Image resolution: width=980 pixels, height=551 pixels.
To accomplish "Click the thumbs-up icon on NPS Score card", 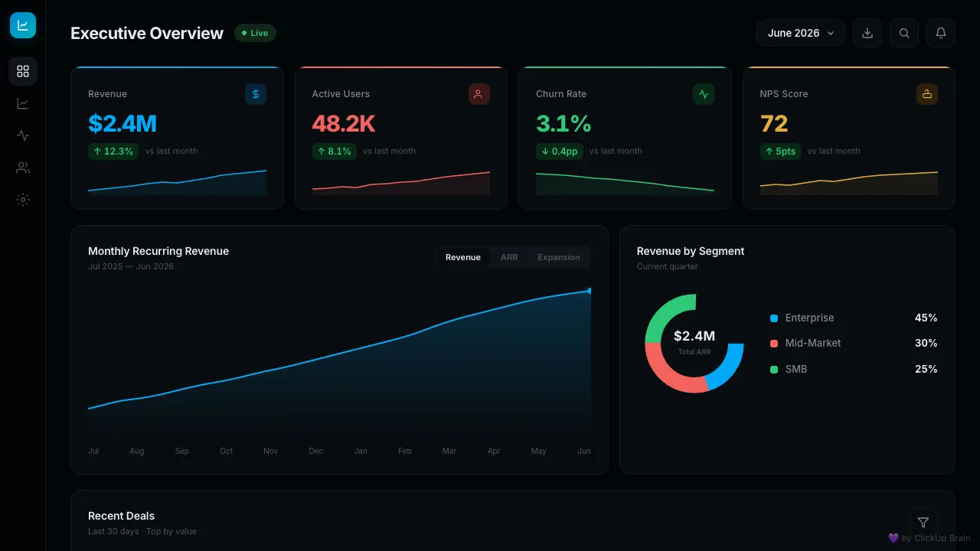I will [x=927, y=94].
